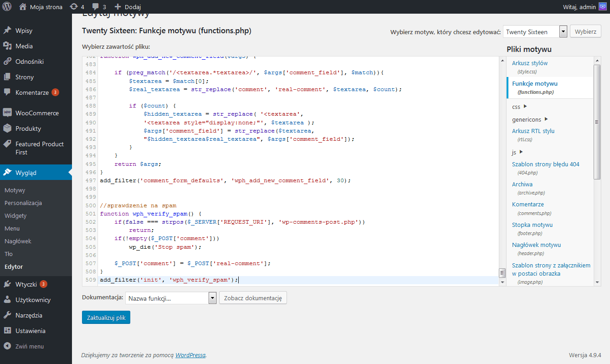Open Arkusz stylów style.css file
The image size is (610, 364).
tap(530, 63)
